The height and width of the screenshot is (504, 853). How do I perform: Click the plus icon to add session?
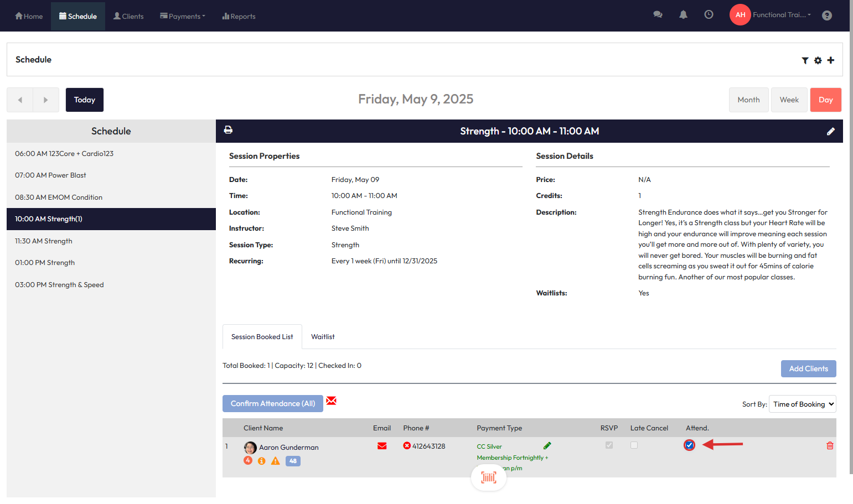[830, 60]
